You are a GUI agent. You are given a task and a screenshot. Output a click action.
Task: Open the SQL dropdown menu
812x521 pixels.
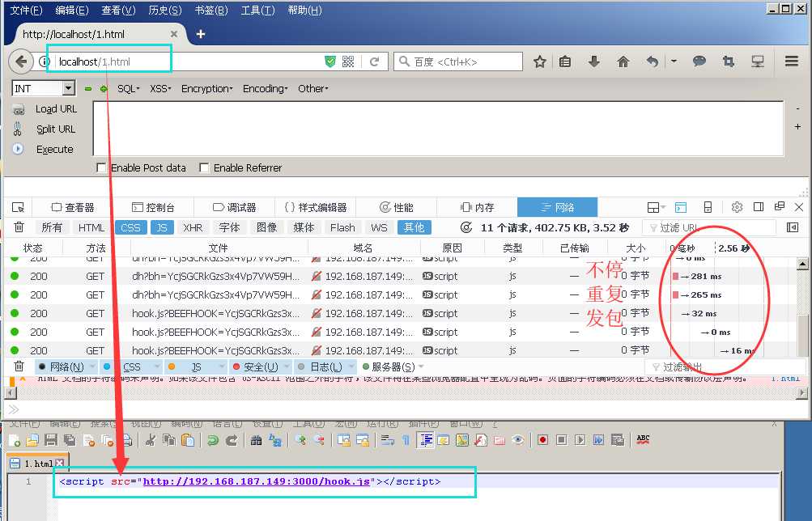[x=129, y=88]
